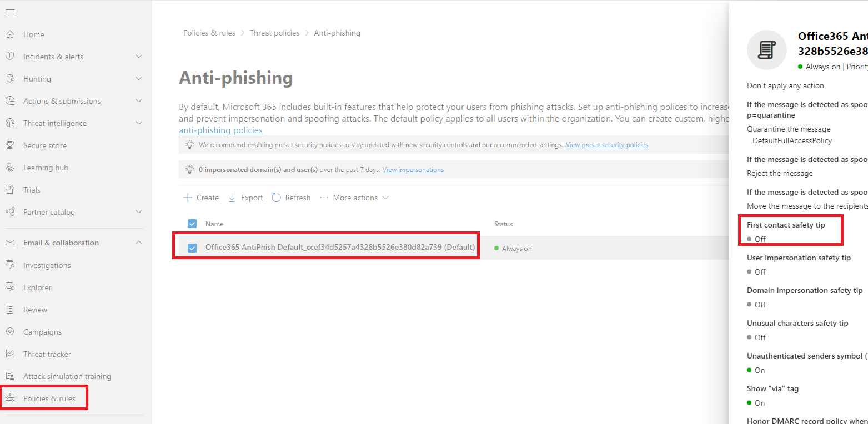Viewport: 868px width, 424px height.
Task: Click User impersonation safety tip label
Action: pos(799,258)
